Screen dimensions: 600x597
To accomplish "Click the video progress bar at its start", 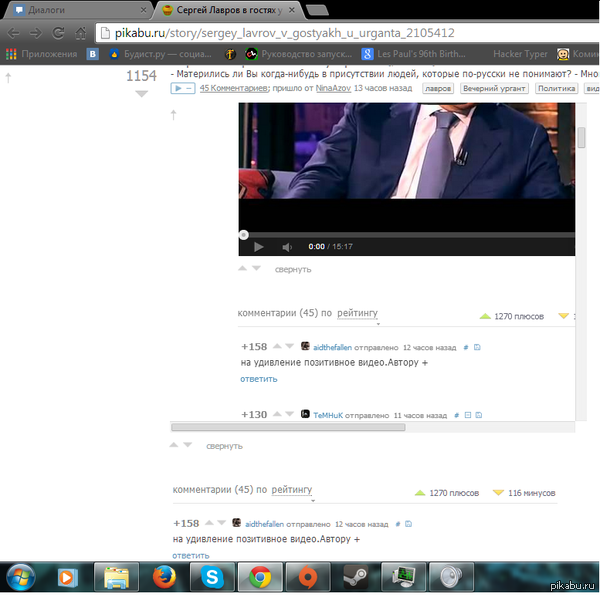I will [243, 235].
